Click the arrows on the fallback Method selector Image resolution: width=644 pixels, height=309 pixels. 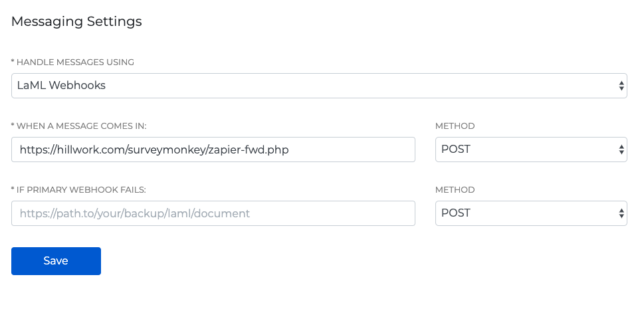click(x=621, y=213)
